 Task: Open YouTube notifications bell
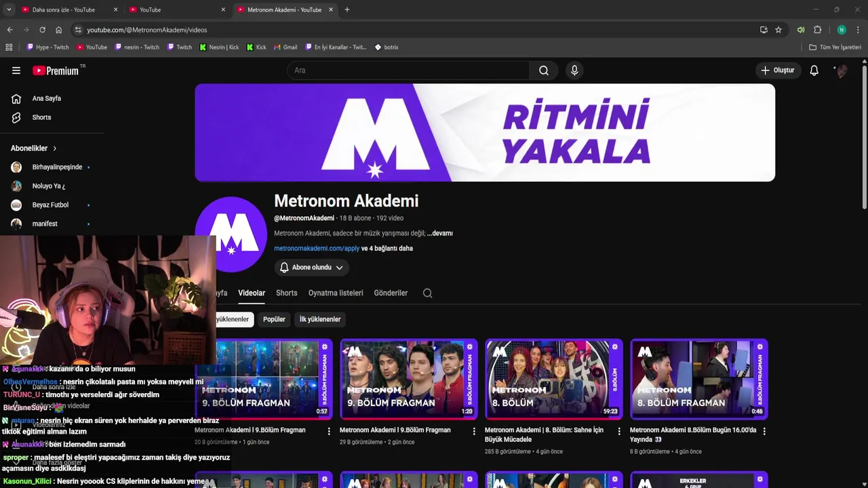(814, 70)
